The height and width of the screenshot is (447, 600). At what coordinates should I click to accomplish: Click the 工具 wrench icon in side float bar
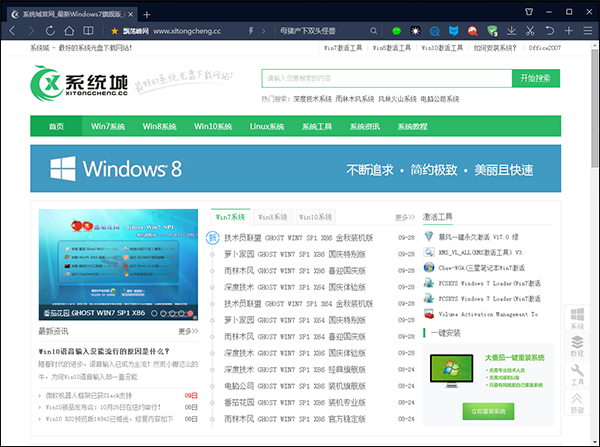click(x=577, y=374)
